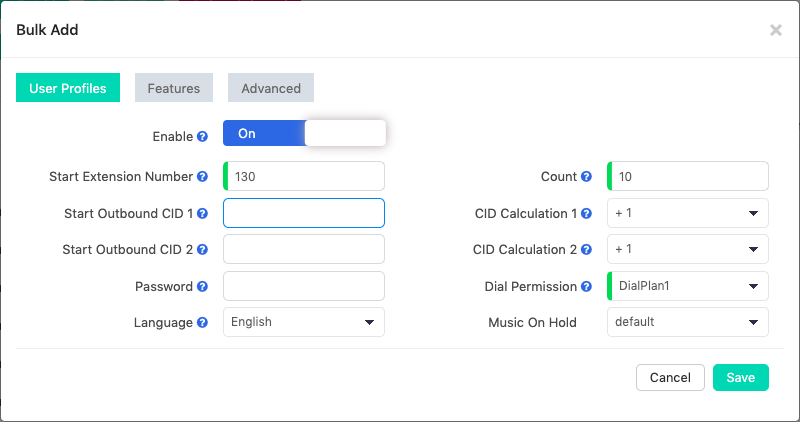Click the help icon next to Enable
This screenshot has height=422, width=800.
pos(202,137)
